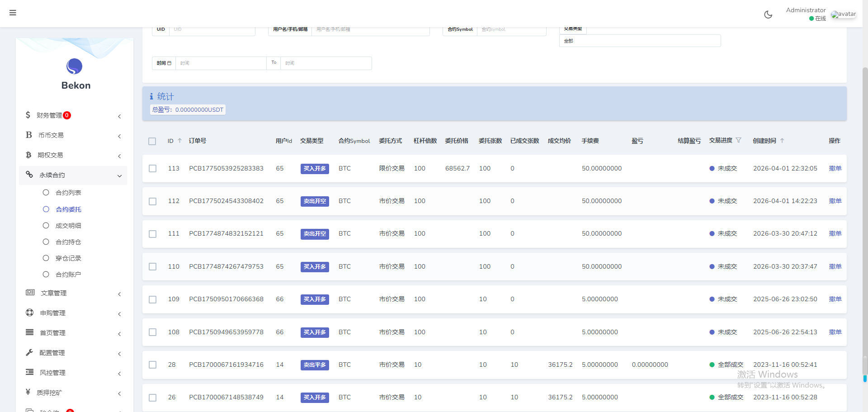
Task: Click the list icon for 风控管理
Action: [x=30, y=372]
